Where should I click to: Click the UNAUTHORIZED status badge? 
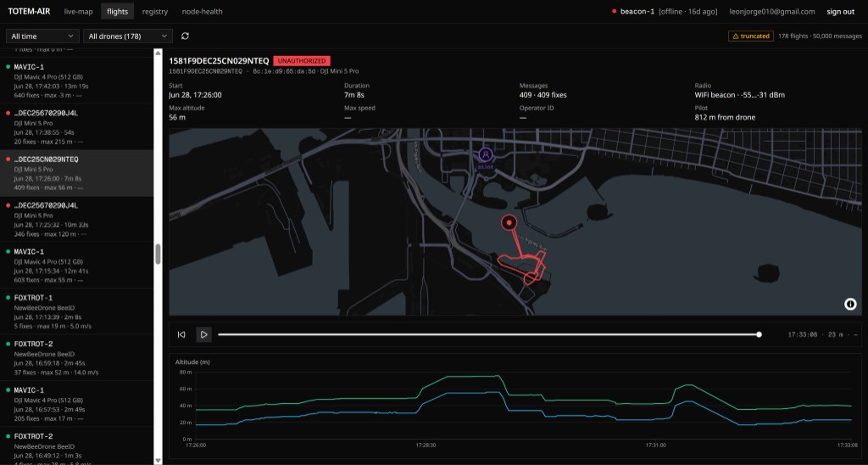(x=302, y=61)
